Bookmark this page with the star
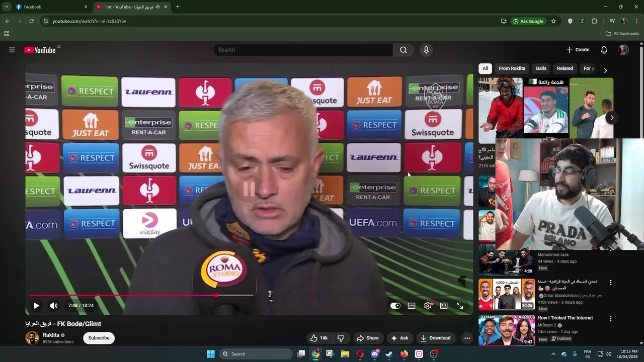The width and height of the screenshot is (644, 362). click(x=553, y=21)
